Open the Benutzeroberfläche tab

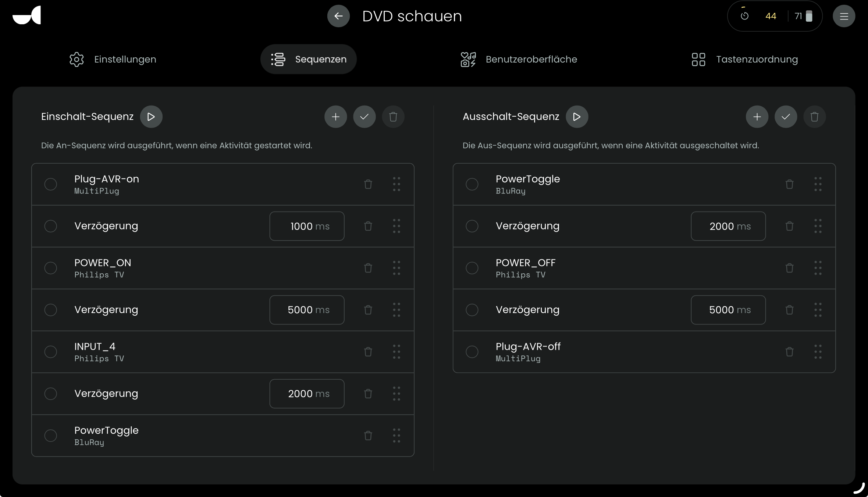tap(519, 59)
